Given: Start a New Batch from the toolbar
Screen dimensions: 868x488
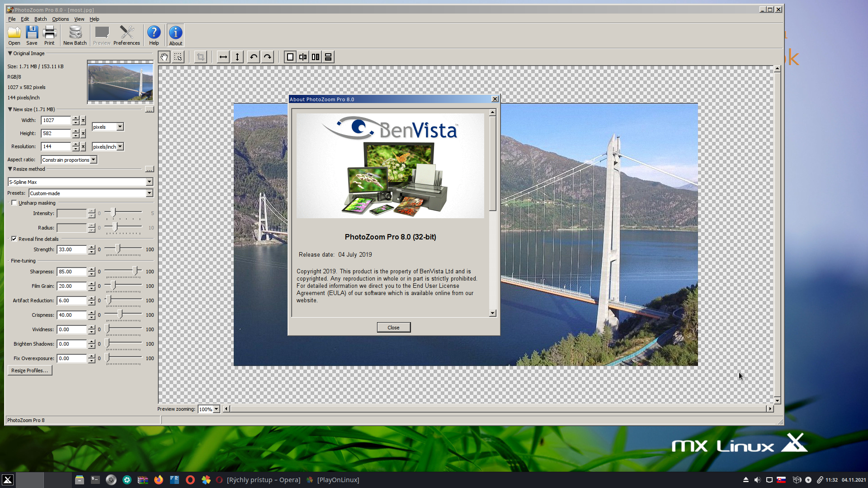Looking at the screenshot, I should coord(75,35).
